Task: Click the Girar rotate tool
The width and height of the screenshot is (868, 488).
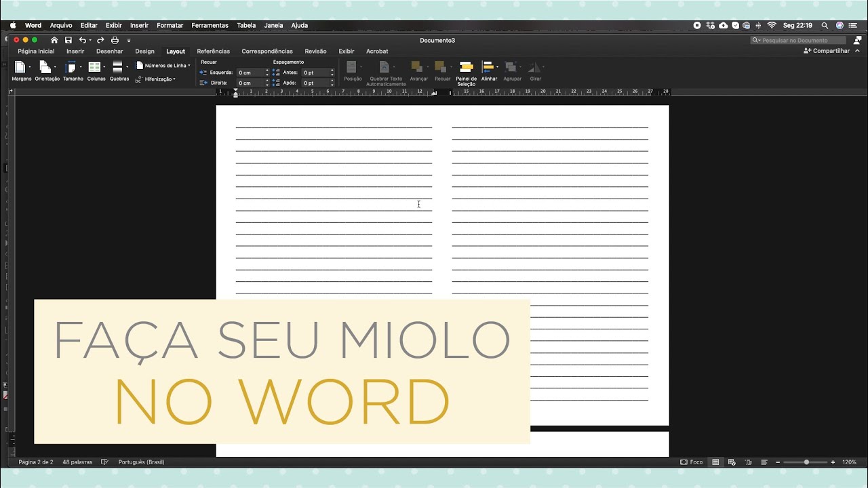Action: [536, 70]
